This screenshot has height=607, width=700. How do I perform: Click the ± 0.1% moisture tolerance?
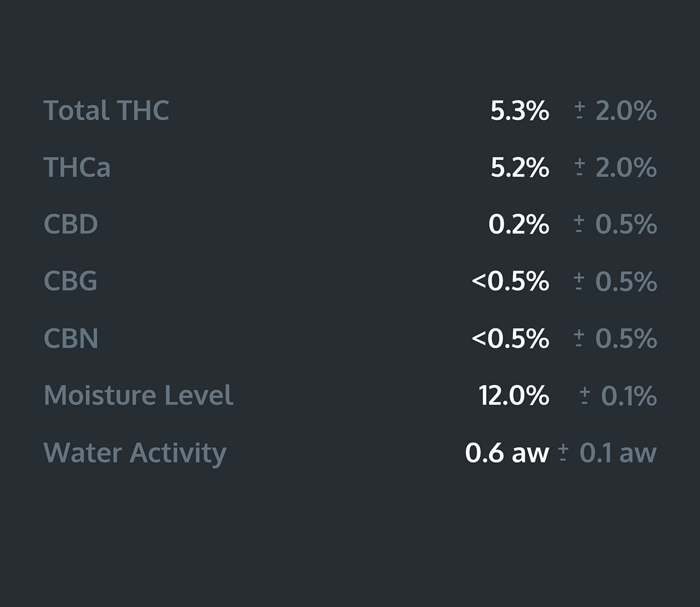pyautogui.click(x=619, y=395)
